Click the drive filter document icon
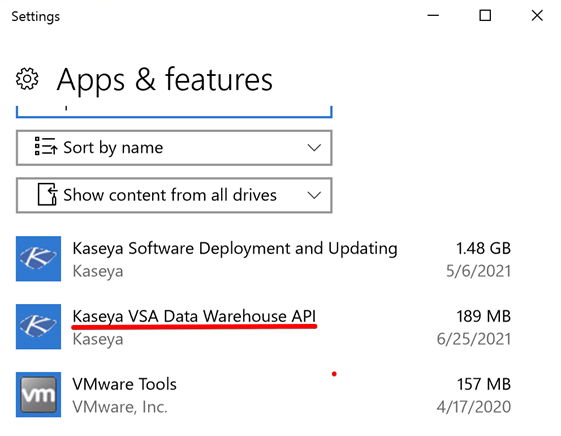This screenshot has width=561, height=436. [x=48, y=194]
